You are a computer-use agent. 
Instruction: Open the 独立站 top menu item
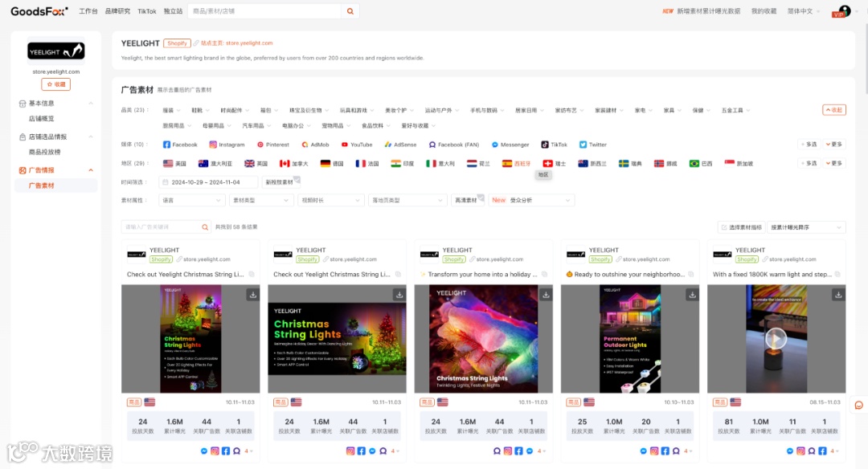[x=173, y=11]
